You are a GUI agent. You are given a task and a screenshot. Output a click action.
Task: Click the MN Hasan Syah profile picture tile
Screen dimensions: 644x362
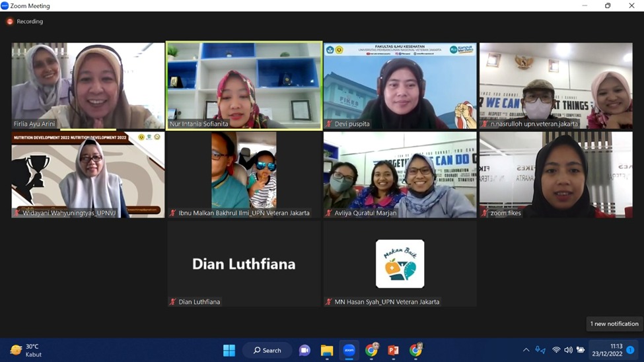tap(400, 264)
